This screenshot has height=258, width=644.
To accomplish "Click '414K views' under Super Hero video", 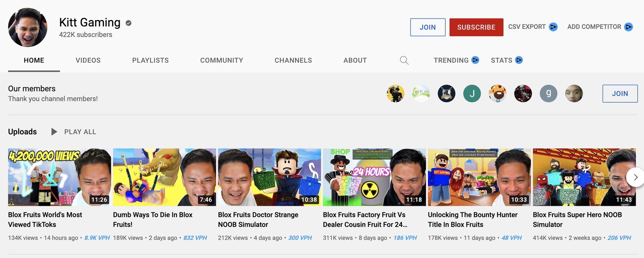I will pos(548,238).
